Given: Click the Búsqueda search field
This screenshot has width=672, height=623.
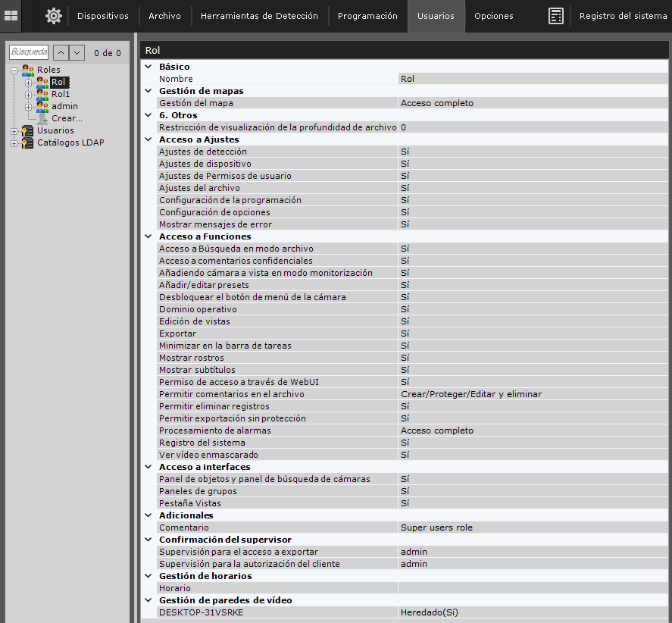Looking at the screenshot, I should pyautogui.click(x=29, y=52).
